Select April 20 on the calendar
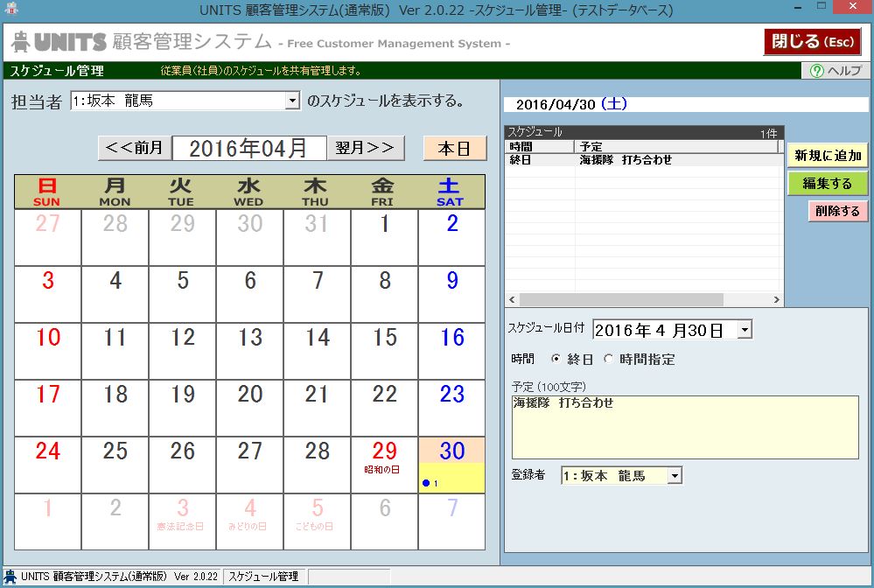This screenshot has height=588, width=874. [250, 408]
